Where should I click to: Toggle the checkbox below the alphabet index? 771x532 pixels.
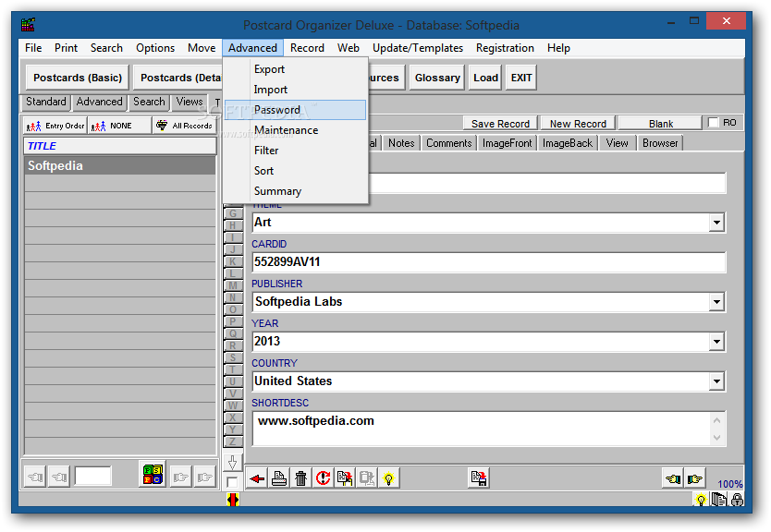coord(232,482)
